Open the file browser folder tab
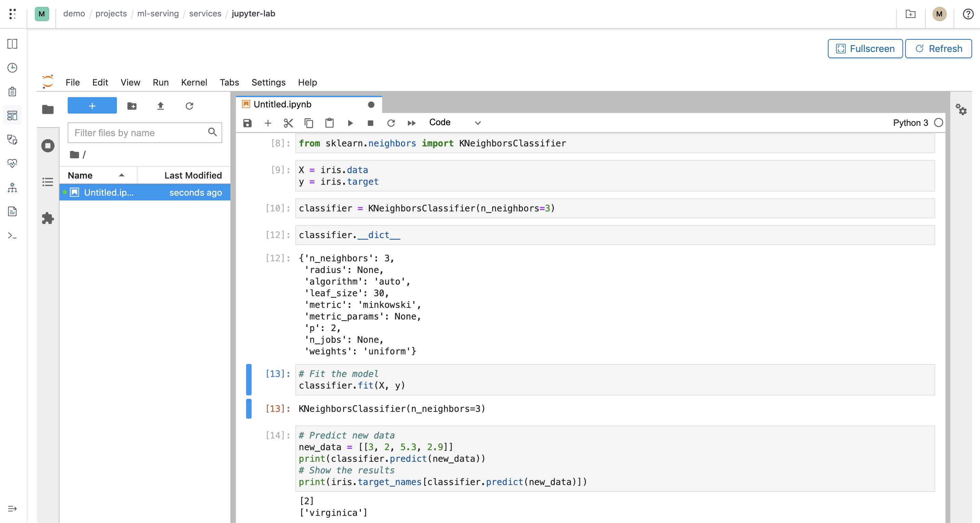This screenshot has width=980, height=523. click(48, 109)
